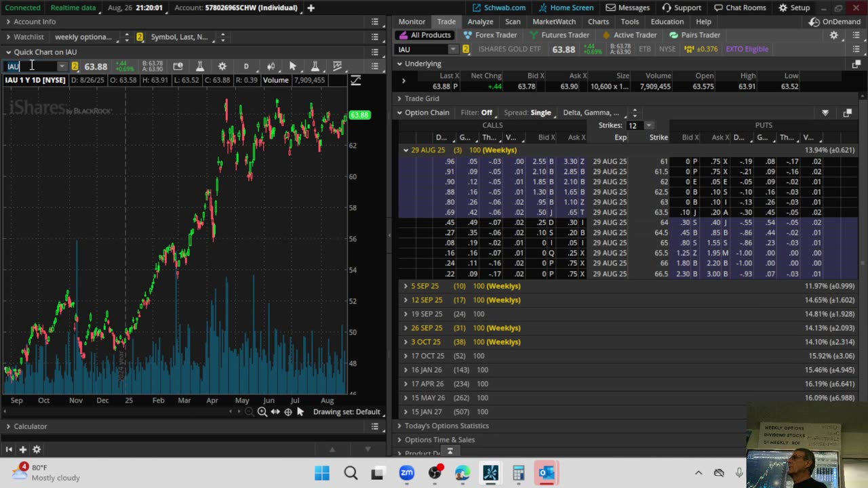The width and height of the screenshot is (868, 488).
Task: Open the first studies flask icon in Quick Chart
Action: 200,66
